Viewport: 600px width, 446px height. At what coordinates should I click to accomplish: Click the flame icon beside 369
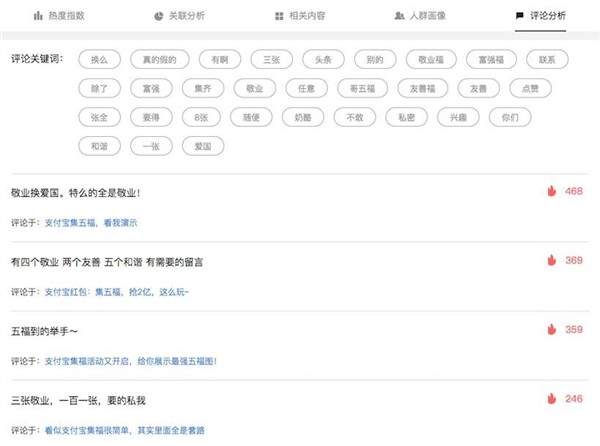pos(550,260)
